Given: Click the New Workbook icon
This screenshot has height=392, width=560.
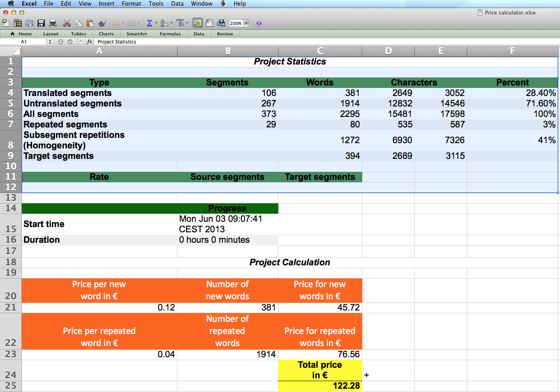Looking at the screenshot, I should tap(6, 23).
